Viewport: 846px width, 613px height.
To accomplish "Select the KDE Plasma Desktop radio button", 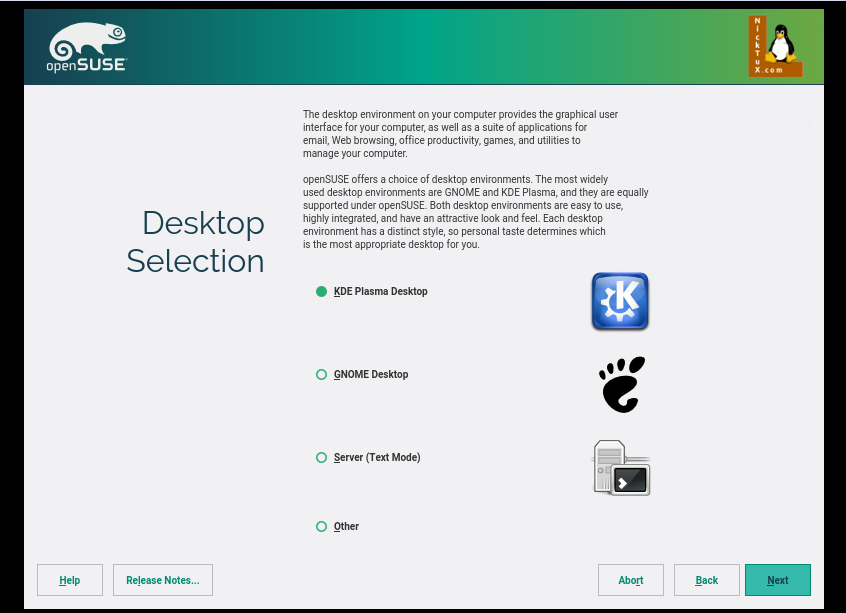I will (321, 292).
